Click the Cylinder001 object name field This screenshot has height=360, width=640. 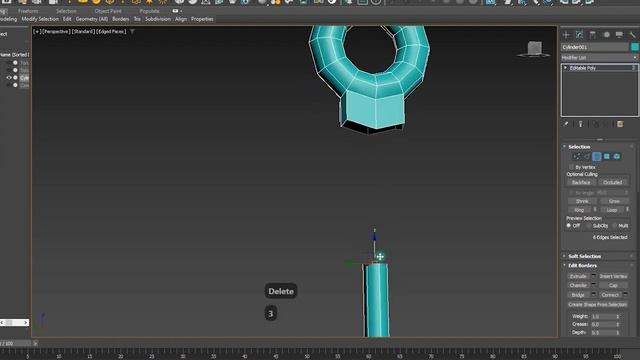(595, 47)
